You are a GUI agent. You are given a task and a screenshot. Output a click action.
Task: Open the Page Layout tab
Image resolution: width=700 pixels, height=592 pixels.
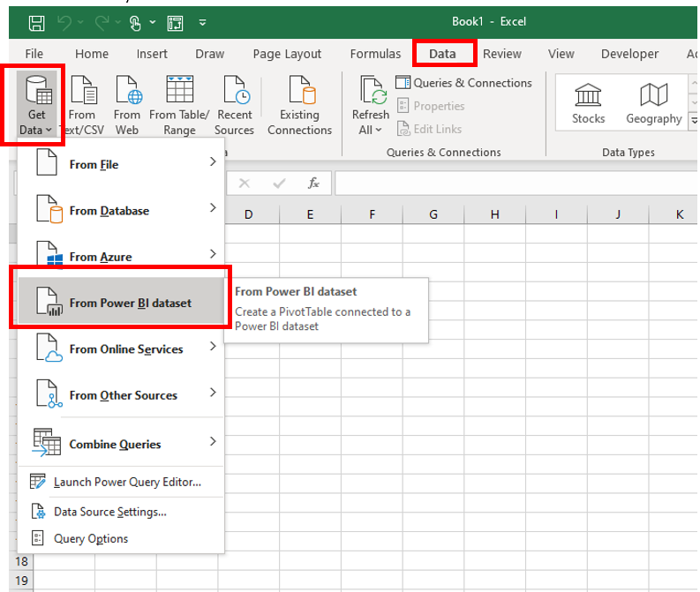click(288, 54)
